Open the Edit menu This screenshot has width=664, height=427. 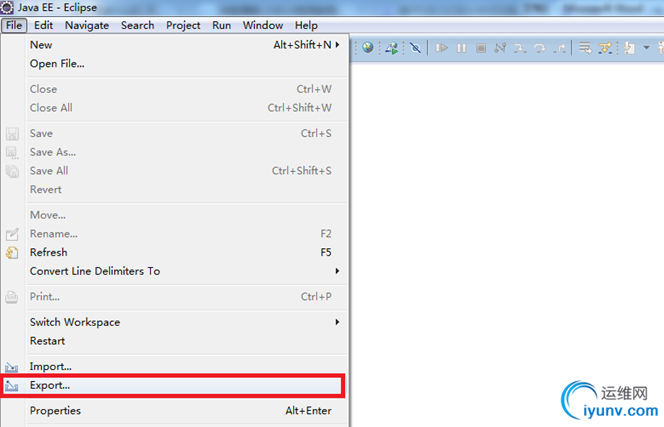pyautogui.click(x=43, y=25)
